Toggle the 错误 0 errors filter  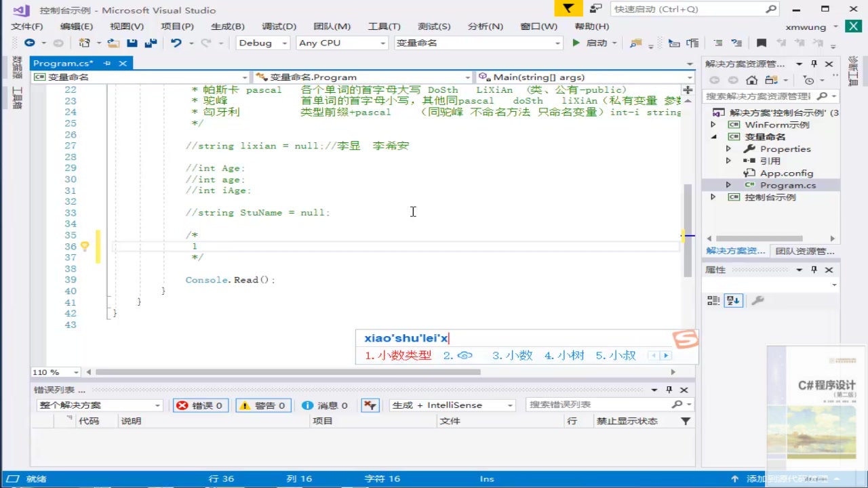tap(200, 405)
